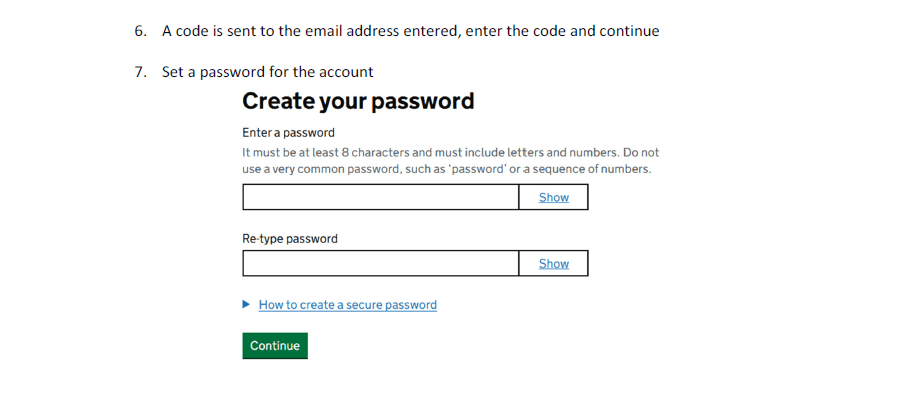
Task: Focus the Re-type password text box
Action: coord(380,263)
